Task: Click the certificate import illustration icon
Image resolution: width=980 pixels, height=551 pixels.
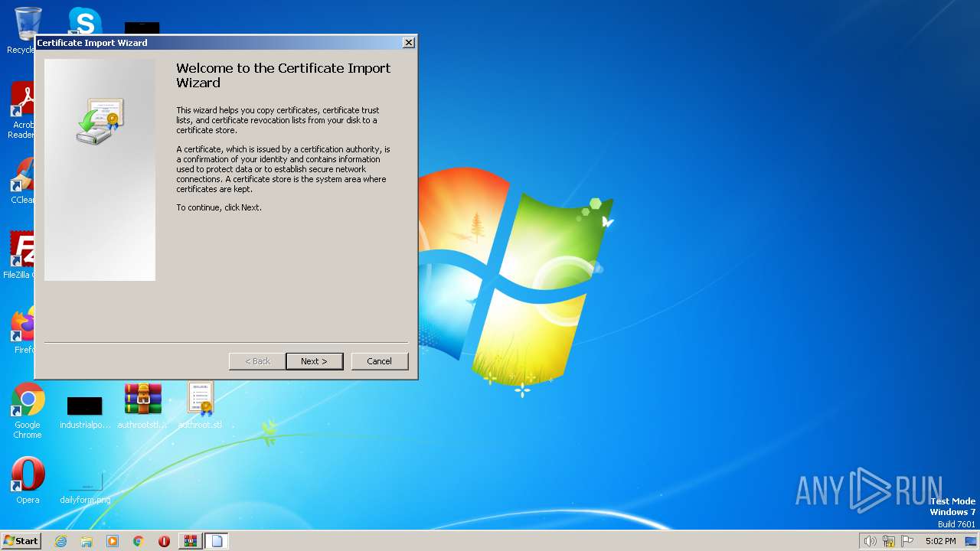Action: (100, 121)
